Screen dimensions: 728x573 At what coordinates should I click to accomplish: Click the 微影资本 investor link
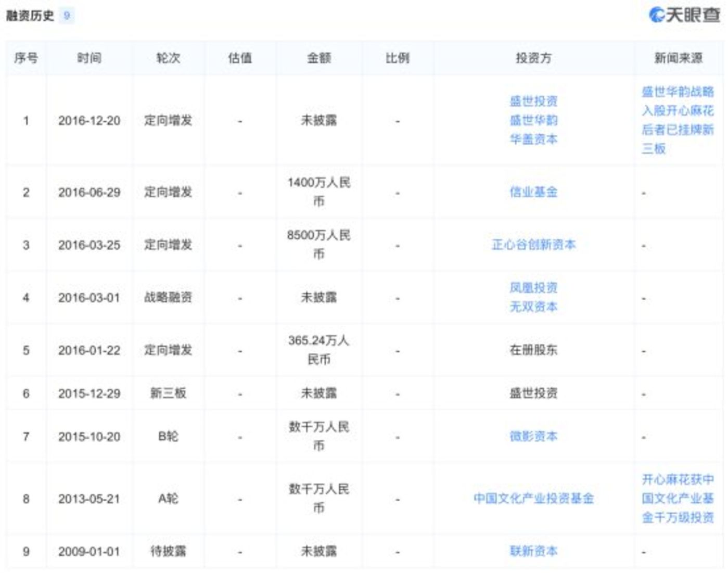click(x=533, y=436)
